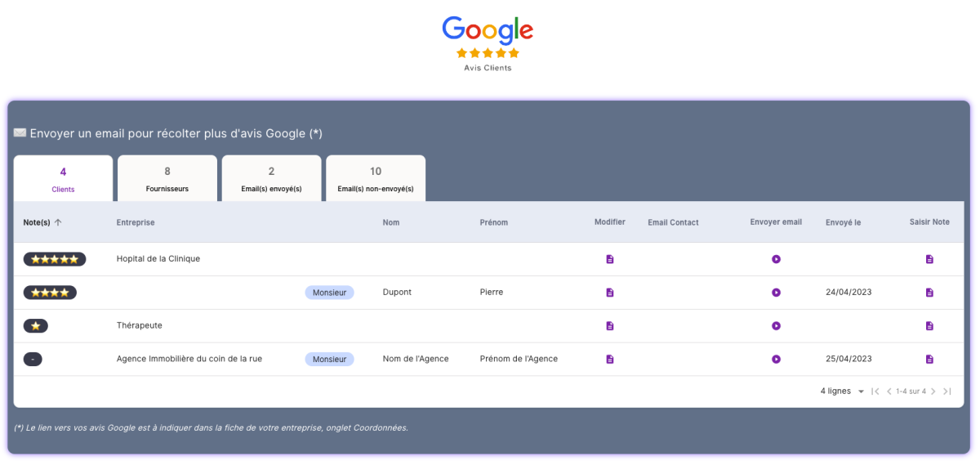Click Monsieur tag in Agence Immobilière row
This screenshot has width=980, height=461.
pyautogui.click(x=330, y=359)
